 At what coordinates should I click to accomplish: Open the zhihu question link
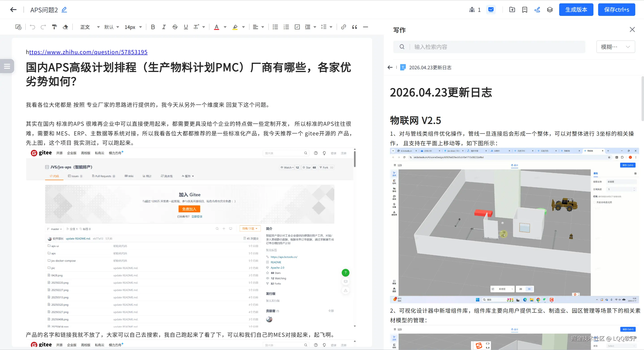[88, 52]
